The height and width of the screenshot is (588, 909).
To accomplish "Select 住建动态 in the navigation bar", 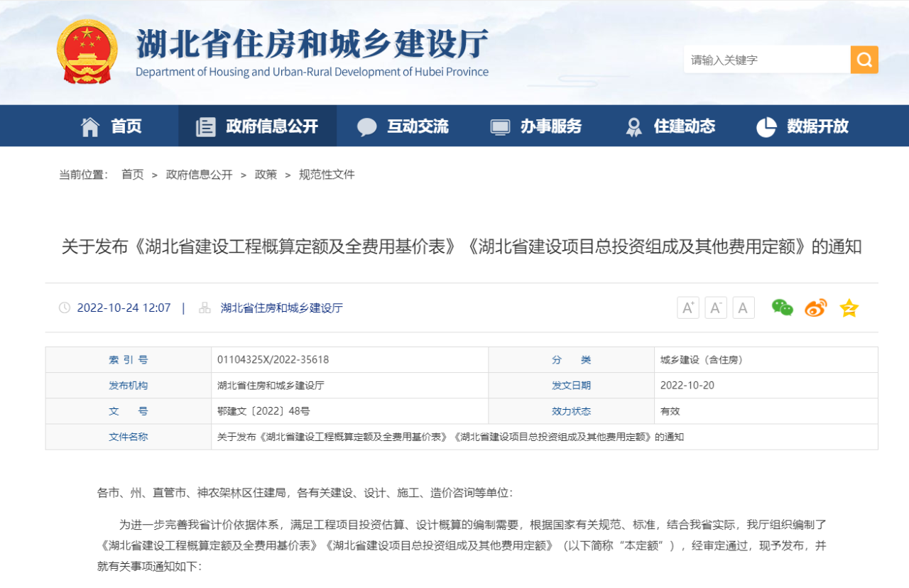I will coord(670,126).
